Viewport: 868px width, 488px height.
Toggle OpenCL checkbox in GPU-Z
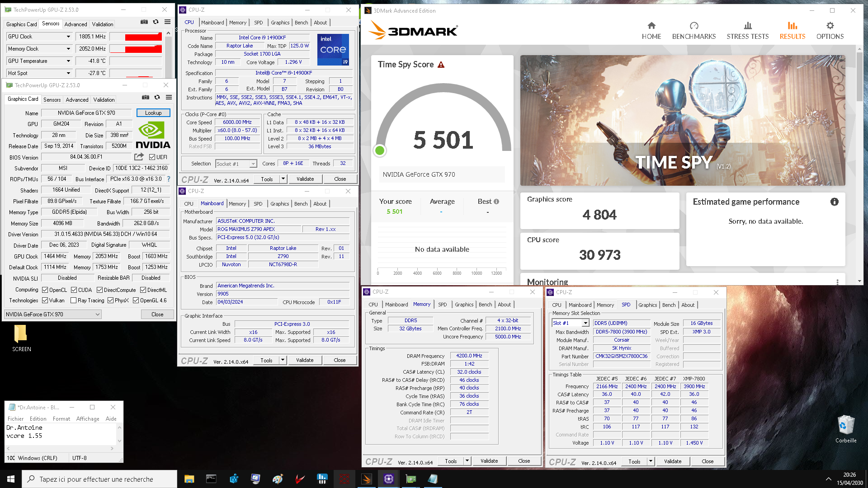coord(45,290)
